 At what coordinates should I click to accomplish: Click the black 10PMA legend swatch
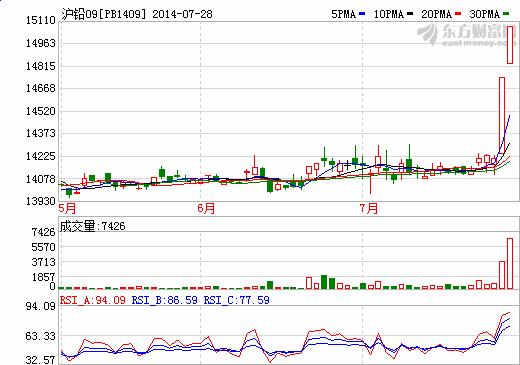coord(410,14)
